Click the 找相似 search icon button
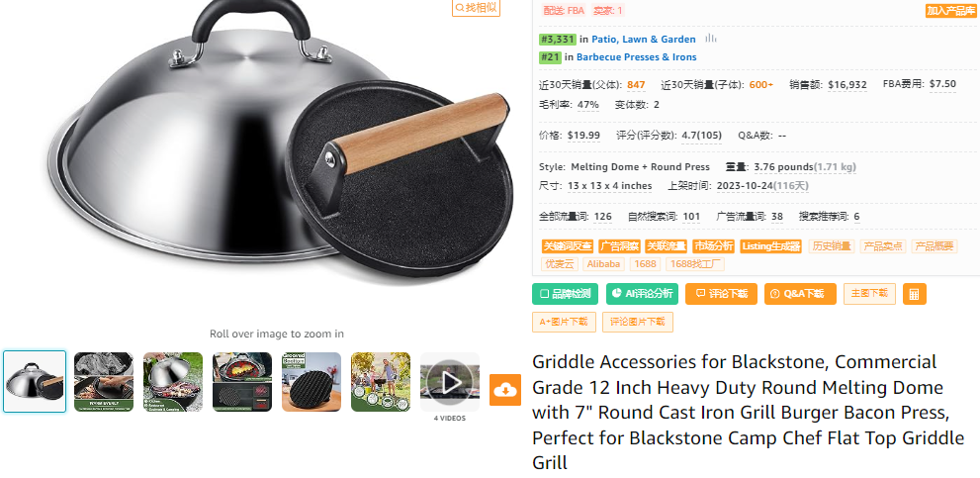980x478 pixels. click(x=477, y=8)
